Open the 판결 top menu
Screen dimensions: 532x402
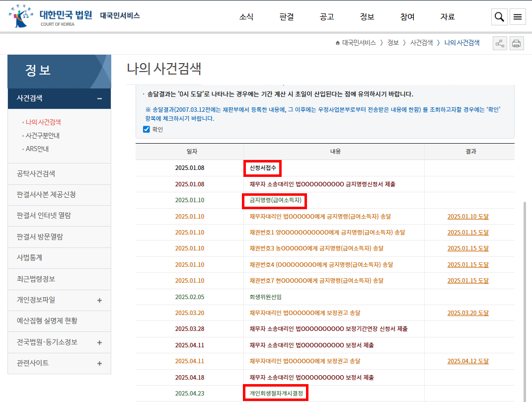(x=287, y=17)
